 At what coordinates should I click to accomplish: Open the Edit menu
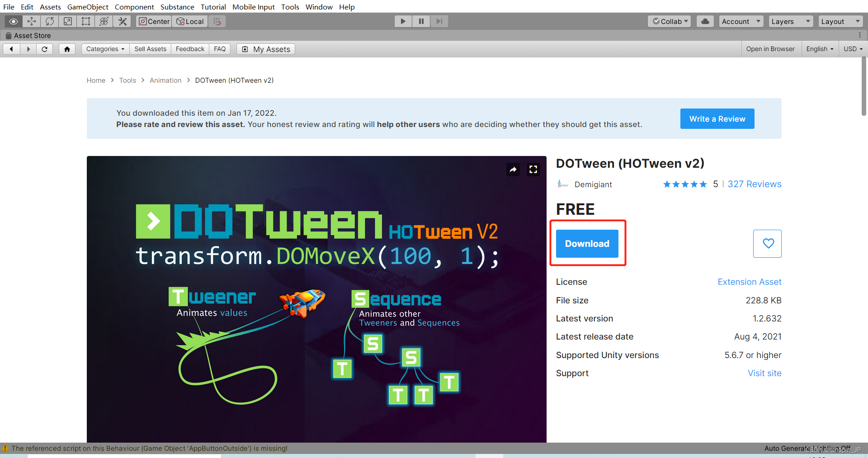[x=27, y=7]
